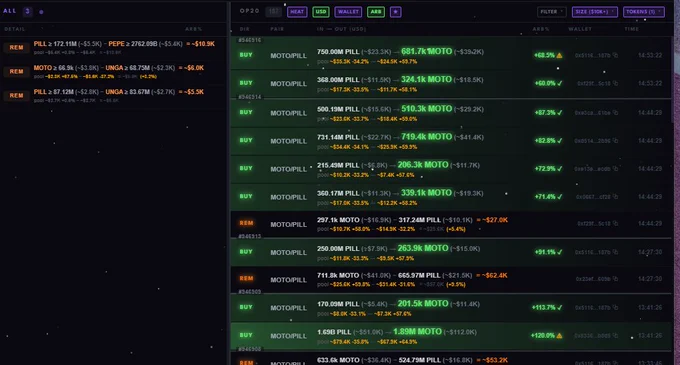Sort by PAIR column header
The width and height of the screenshot is (680, 365).
pos(277,29)
